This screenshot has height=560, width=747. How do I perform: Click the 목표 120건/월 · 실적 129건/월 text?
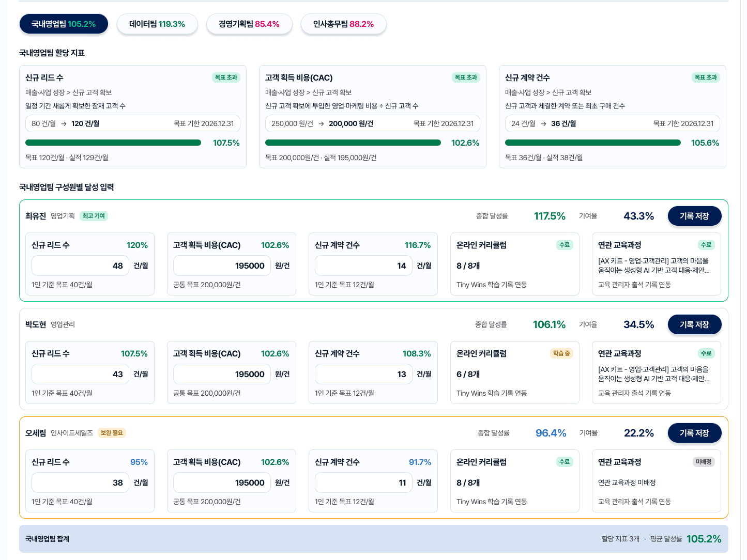click(67, 158)
